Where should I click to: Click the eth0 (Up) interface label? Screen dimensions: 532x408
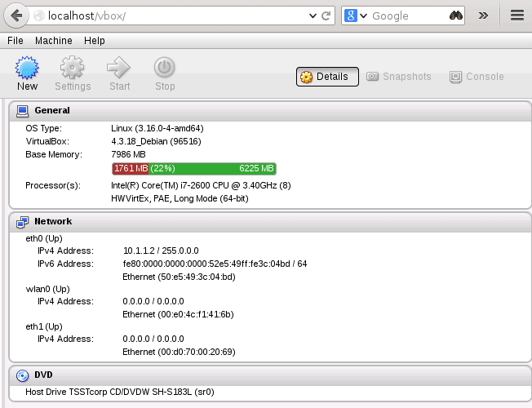coord(44,238)
